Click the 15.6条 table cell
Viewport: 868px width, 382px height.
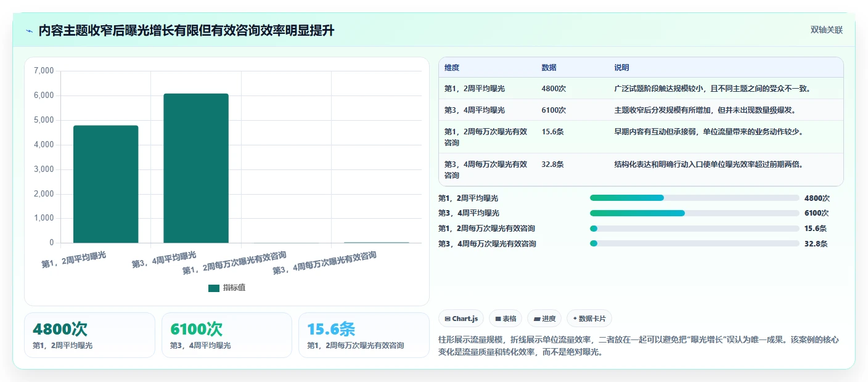click(552, 132)
